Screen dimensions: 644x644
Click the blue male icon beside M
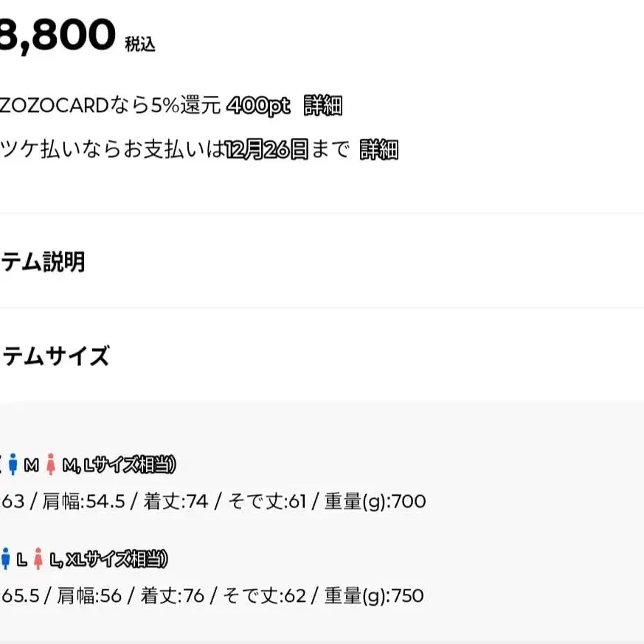pos(13,465)
